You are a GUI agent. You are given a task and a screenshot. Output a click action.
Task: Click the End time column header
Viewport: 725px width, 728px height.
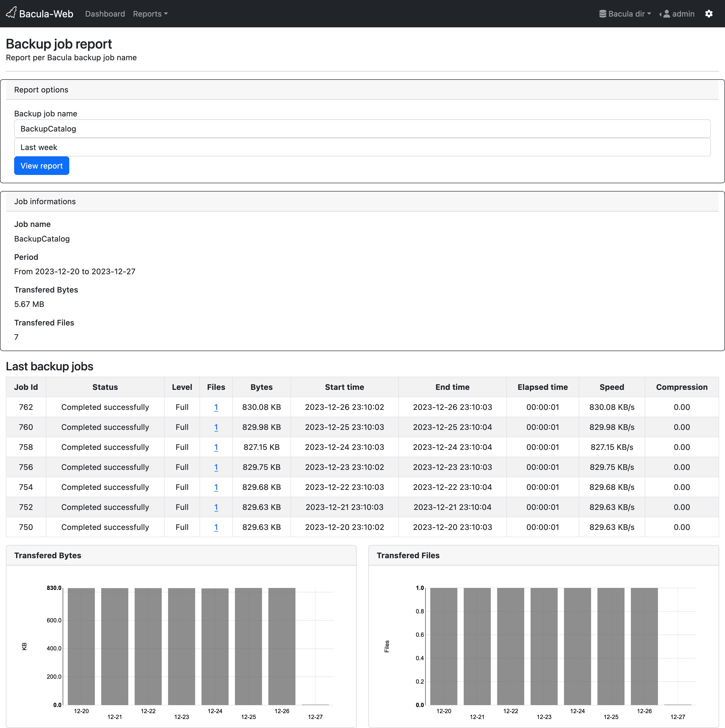(x=453, y=387)
